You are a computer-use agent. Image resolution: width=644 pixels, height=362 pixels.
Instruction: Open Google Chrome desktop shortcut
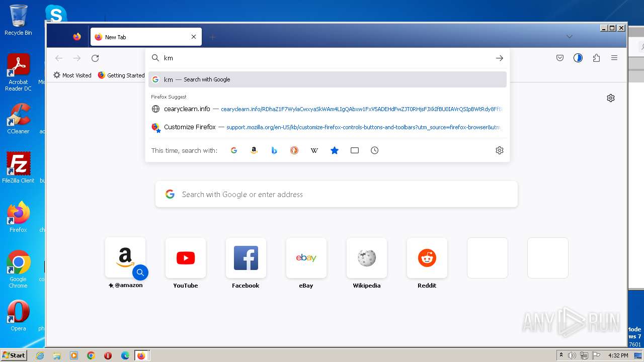(x=18, y=269)
